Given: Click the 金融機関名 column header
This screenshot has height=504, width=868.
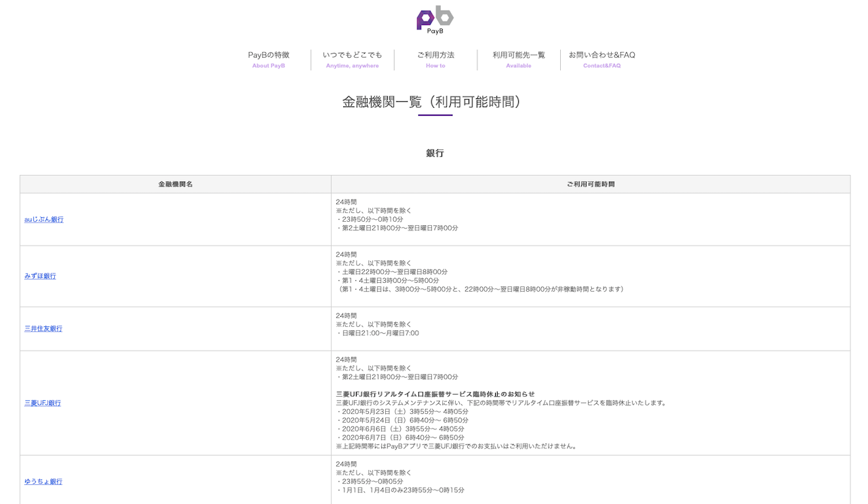Looking at the screenshot, I should tap(176, 185).
